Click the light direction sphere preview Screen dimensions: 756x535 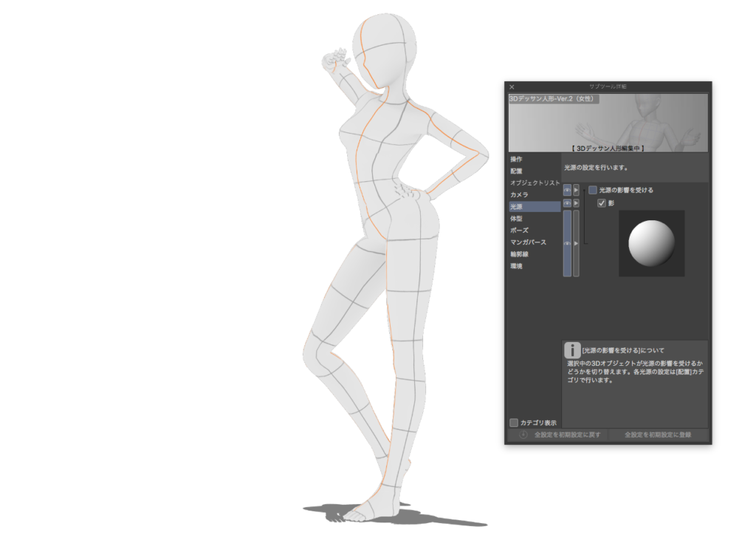652,242
